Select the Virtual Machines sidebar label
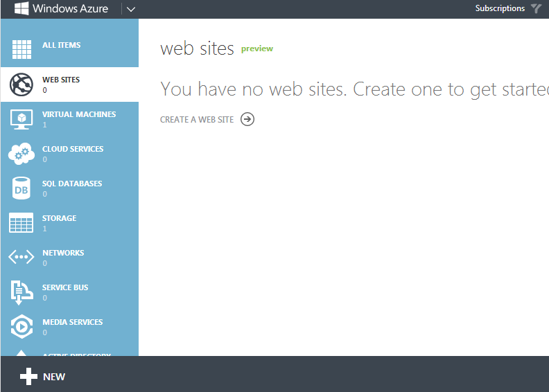 (79, 114)
